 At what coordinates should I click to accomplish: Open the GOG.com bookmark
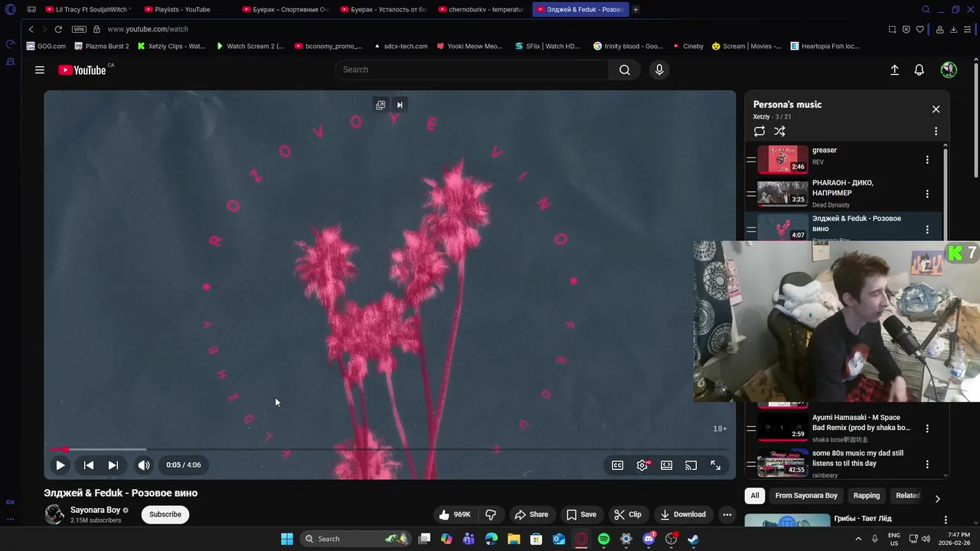point(46,46)
